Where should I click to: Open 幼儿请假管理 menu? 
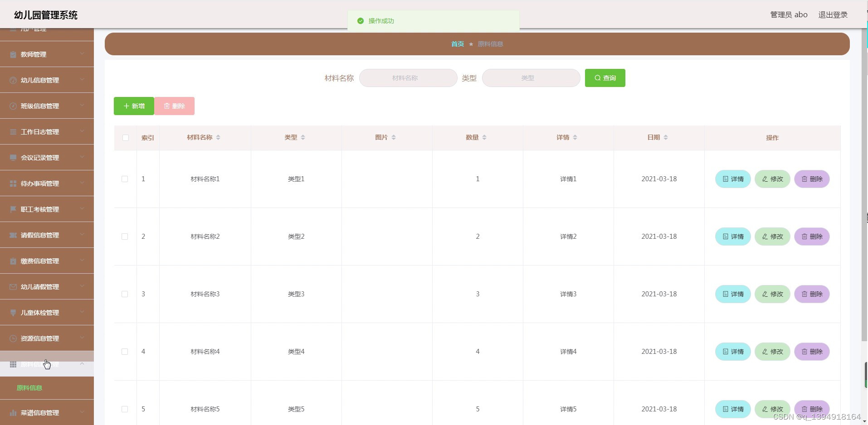[47, 287]
